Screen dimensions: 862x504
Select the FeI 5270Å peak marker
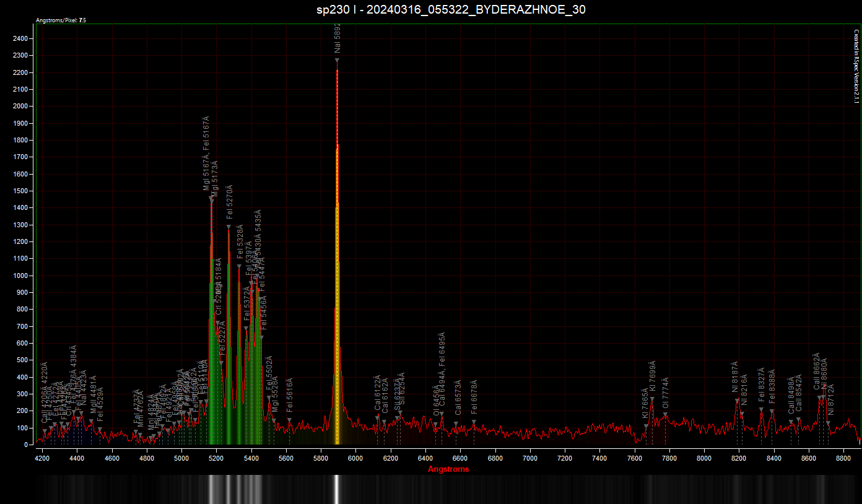coord(229,227)
